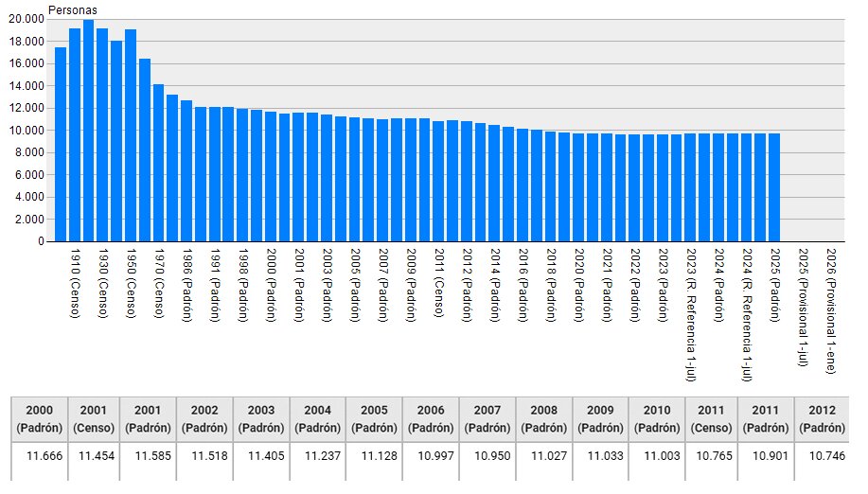Click the 2.000 y-axis label
This screenshot has height=494, width=868.
(29, 220)
